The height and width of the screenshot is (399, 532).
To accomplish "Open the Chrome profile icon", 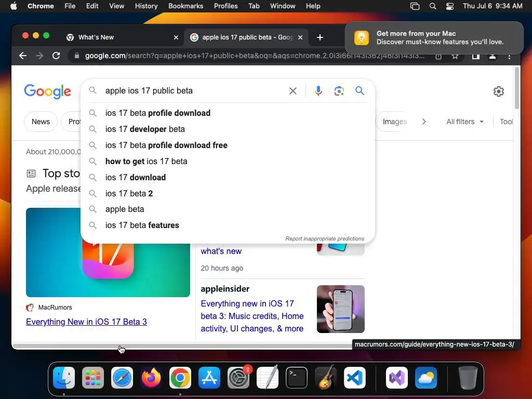I will 493,56.
